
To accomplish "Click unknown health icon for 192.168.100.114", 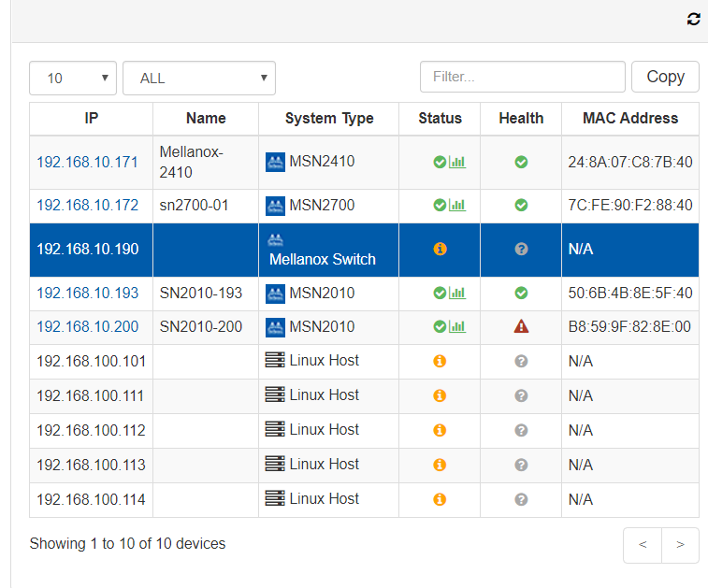I will point(521,499).
